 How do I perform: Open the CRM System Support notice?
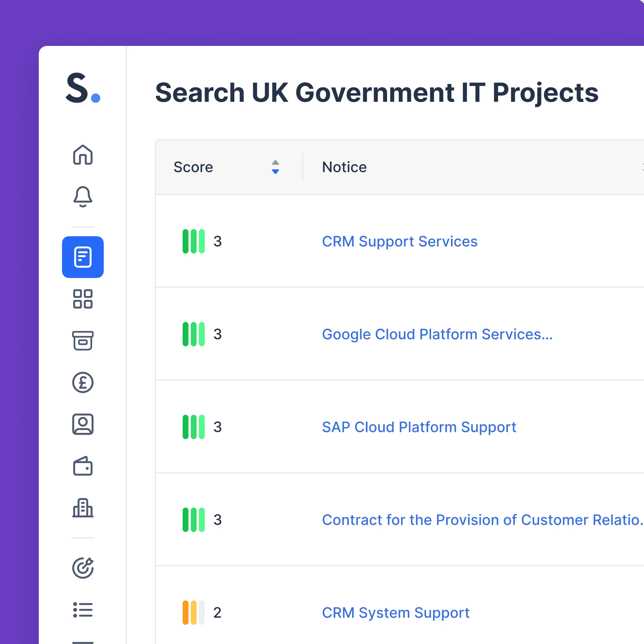(x=396, y=613)
